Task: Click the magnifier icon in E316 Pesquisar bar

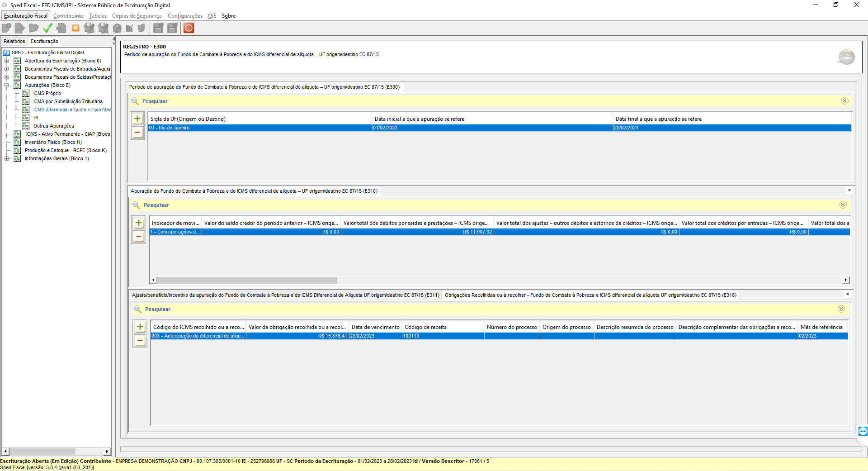Action: pyautogui.click(x=137, y=309)
